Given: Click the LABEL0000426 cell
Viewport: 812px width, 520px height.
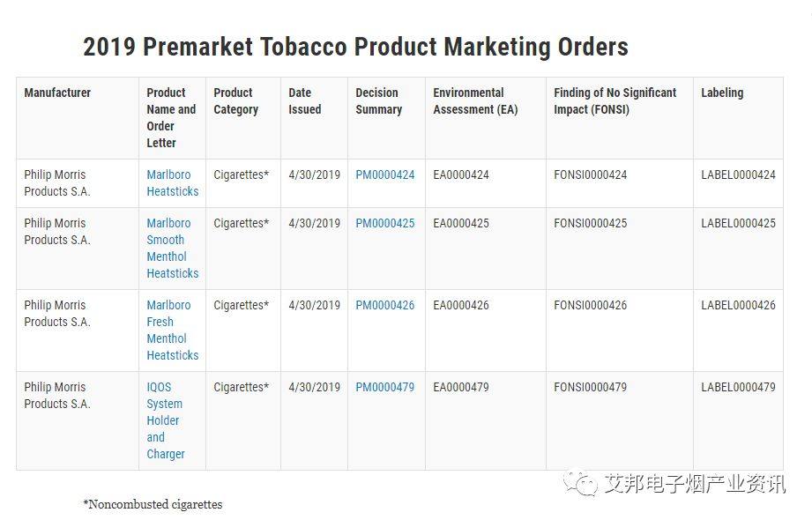Looking at the screenshot, I should tap(738, 305).
